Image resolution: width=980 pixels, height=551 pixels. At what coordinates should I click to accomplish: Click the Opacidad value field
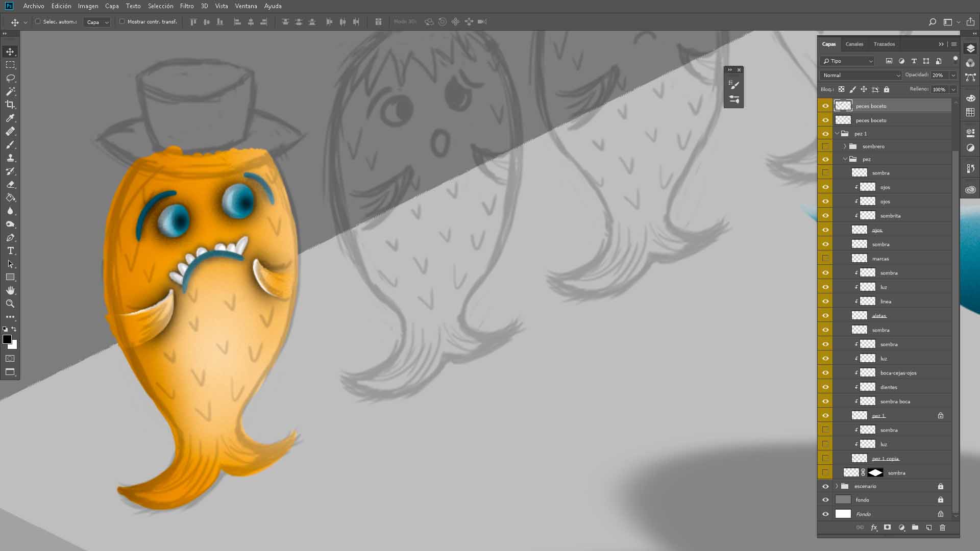pyautogui.click(x=939, y=75)
